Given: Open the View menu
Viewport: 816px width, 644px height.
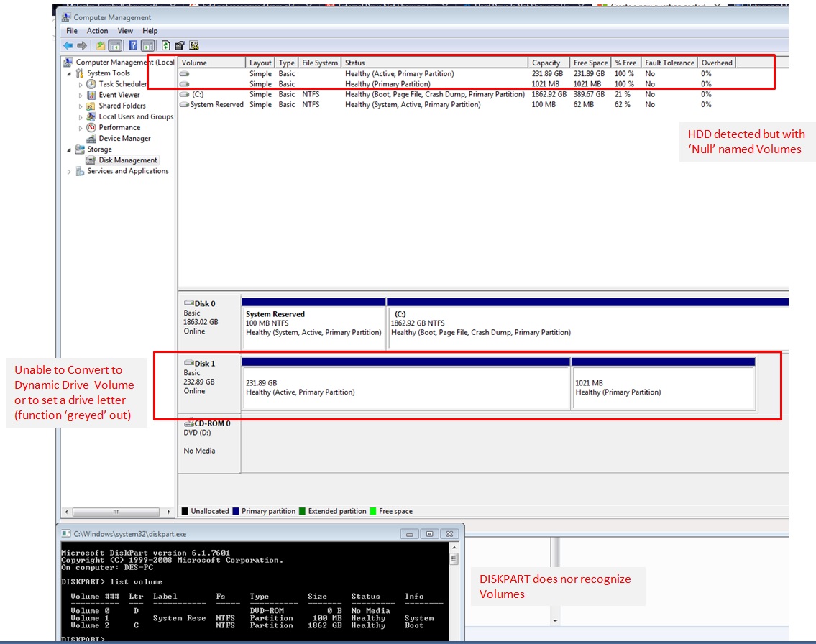Looking at the screenshot, I should tap(125, 31).
